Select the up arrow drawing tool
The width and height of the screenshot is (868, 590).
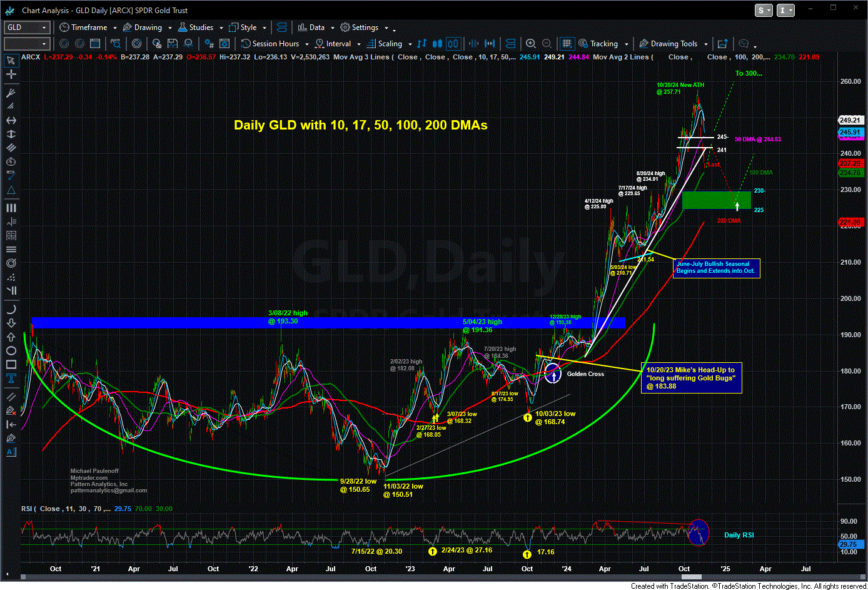[11, 337]
